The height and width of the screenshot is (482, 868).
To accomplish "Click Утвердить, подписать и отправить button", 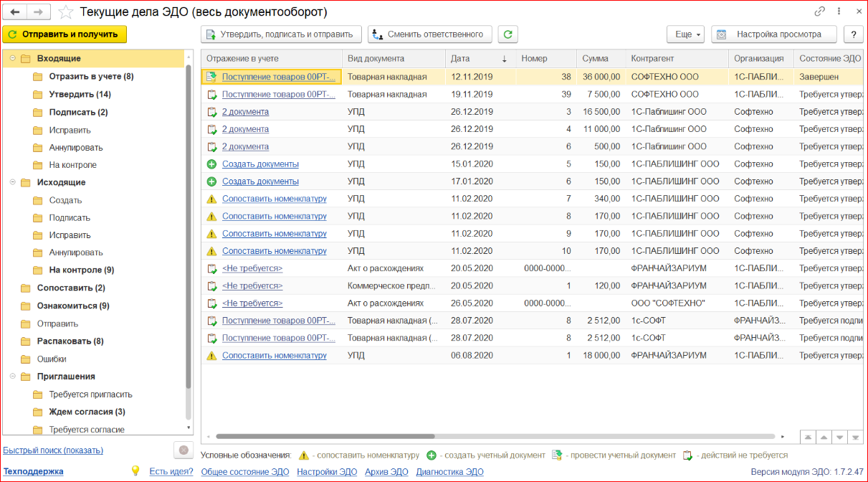I will point(280,34).
